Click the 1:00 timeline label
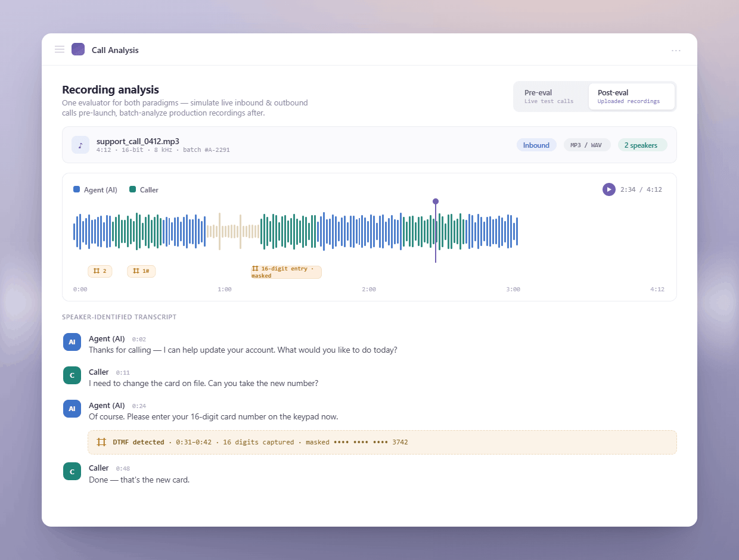Image resolution: width=739 pixels, height=560 pixels. point(225,290)
